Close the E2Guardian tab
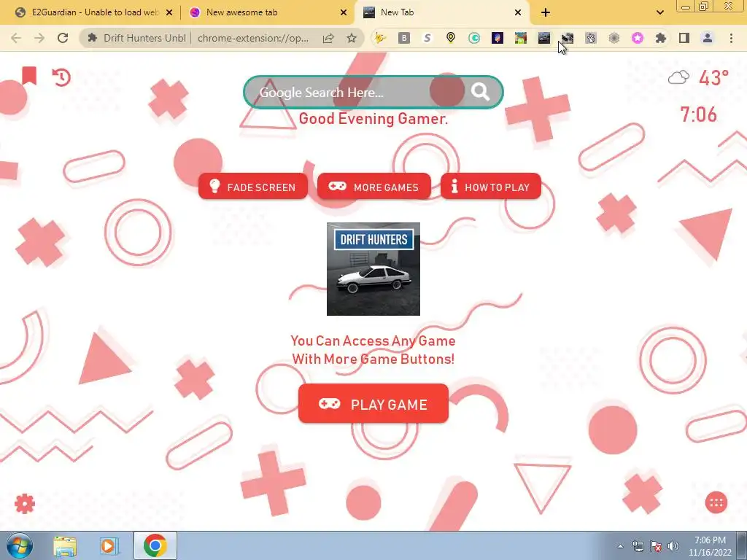747x560 pixels. [x=169, y=13]
